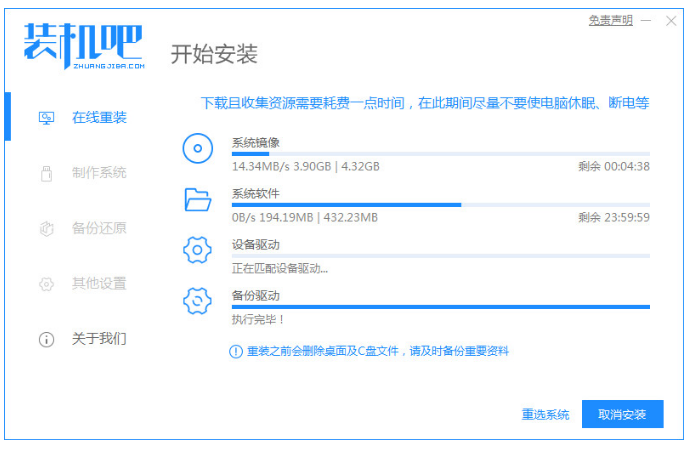Viewport: 689px width, 453px height.
Task: Click the 在线重装 monitor icon
Action: pos(46,118)
